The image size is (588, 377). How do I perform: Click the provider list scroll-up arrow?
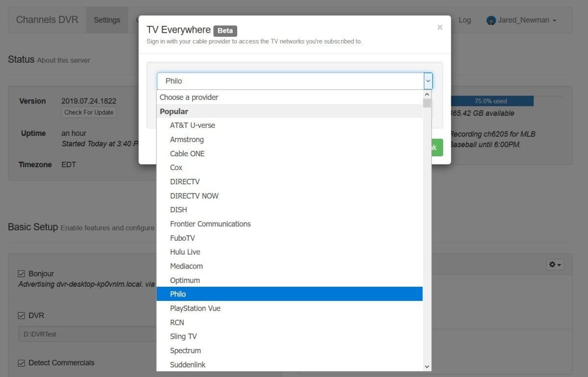click(427, 94)
